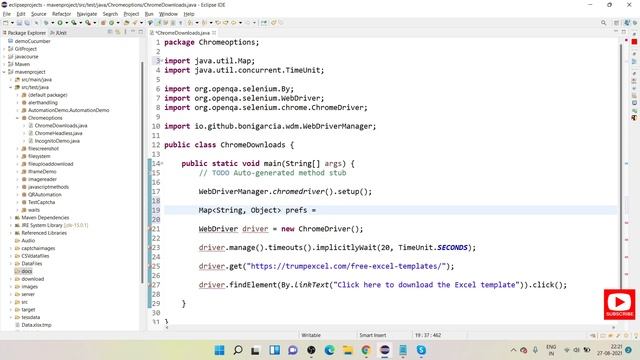Open the Windows Start menu

click(219, 350)
